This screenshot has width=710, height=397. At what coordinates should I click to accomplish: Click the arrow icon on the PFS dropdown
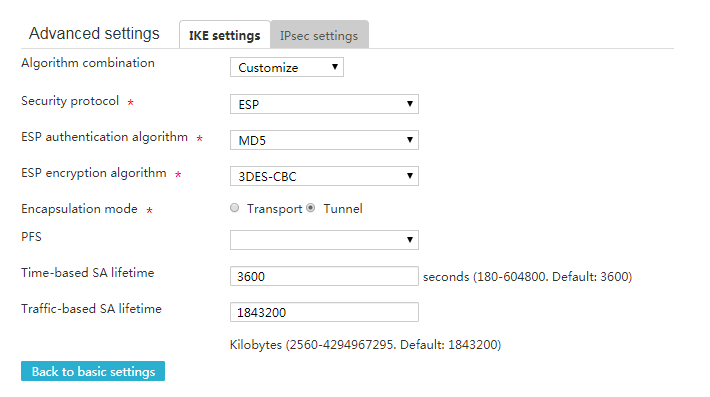pos(410,239)
